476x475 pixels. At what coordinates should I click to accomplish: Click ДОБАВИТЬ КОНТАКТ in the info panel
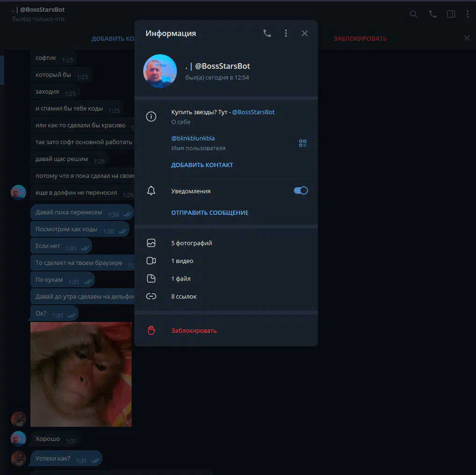pyautogui.click(x=202, y=165)
